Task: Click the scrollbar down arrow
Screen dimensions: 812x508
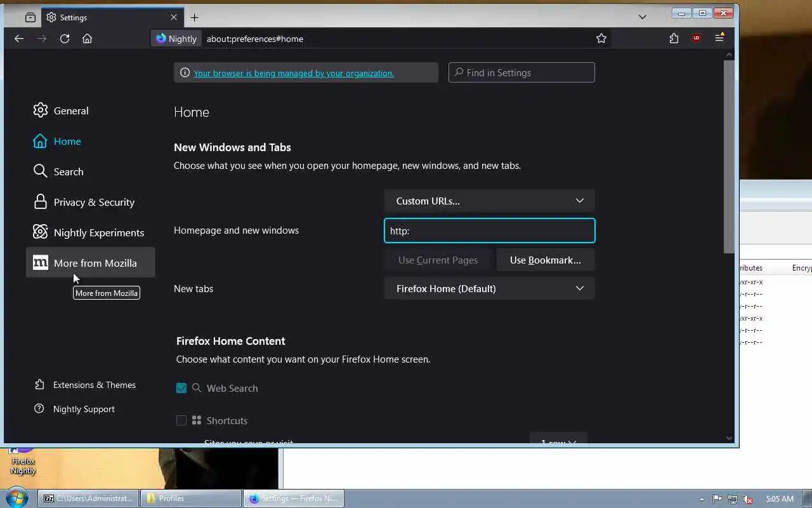Action: click(x=729, y=438)
